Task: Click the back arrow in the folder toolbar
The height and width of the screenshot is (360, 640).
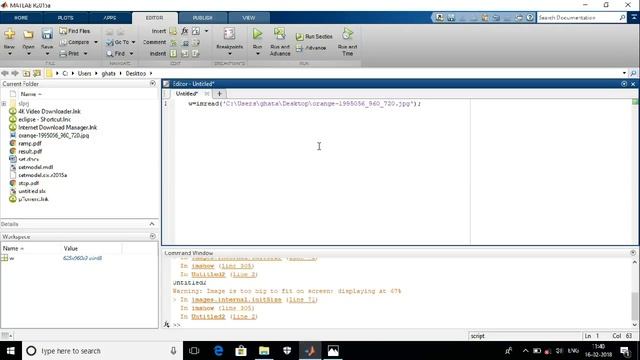Action: point(5,73)
